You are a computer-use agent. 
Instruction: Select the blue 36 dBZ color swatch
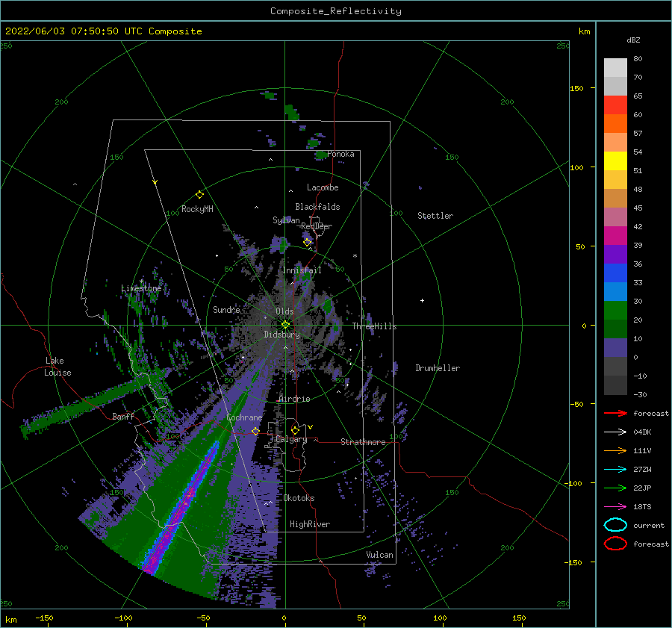point(615,273)
